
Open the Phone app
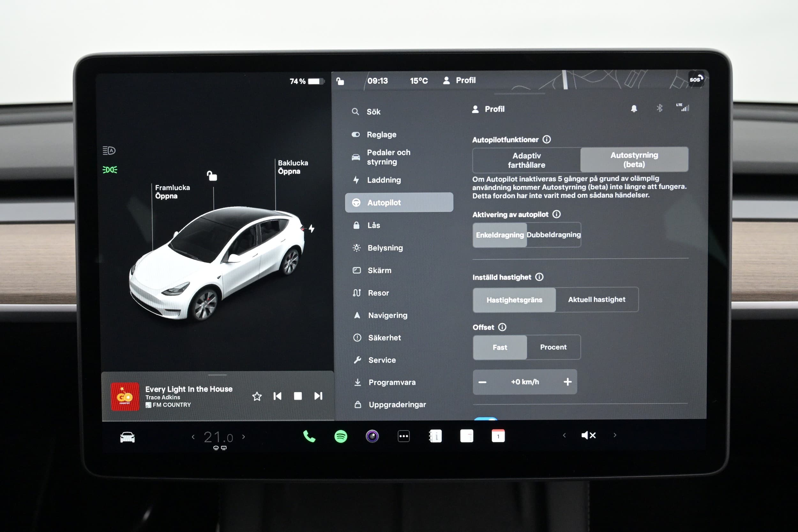click(309, 436)
